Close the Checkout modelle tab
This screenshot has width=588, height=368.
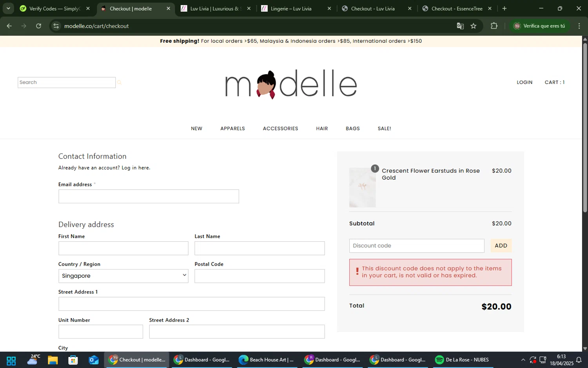click(x=168, y=8)
